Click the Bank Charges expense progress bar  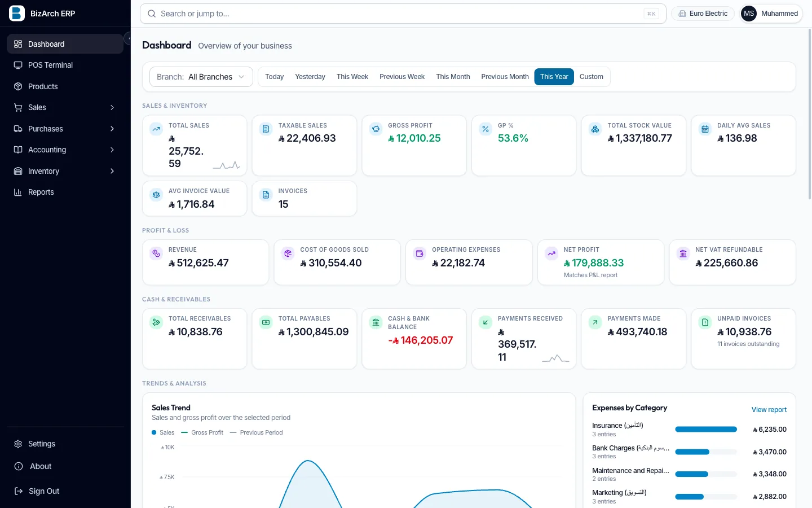coord(706,452)
